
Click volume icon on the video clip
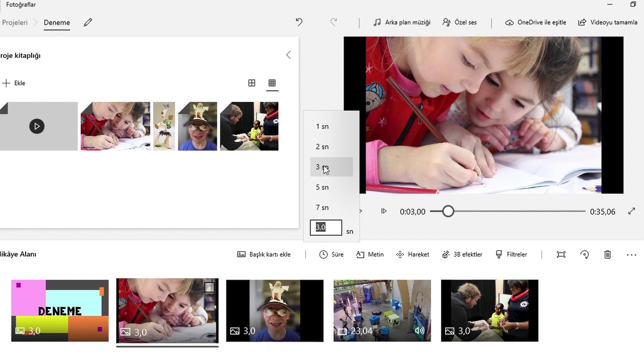coord(419,331)
